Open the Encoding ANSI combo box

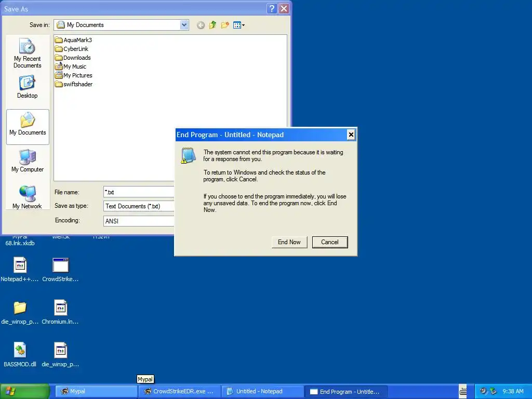139,221
